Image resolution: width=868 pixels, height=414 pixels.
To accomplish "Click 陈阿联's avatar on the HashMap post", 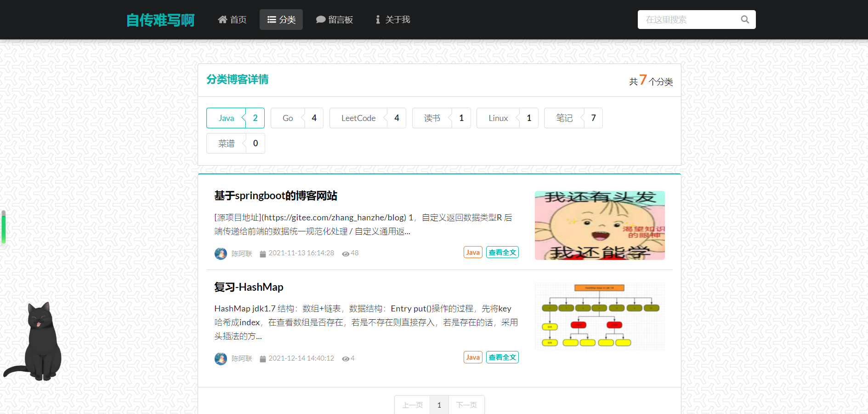I will (221, 358).
